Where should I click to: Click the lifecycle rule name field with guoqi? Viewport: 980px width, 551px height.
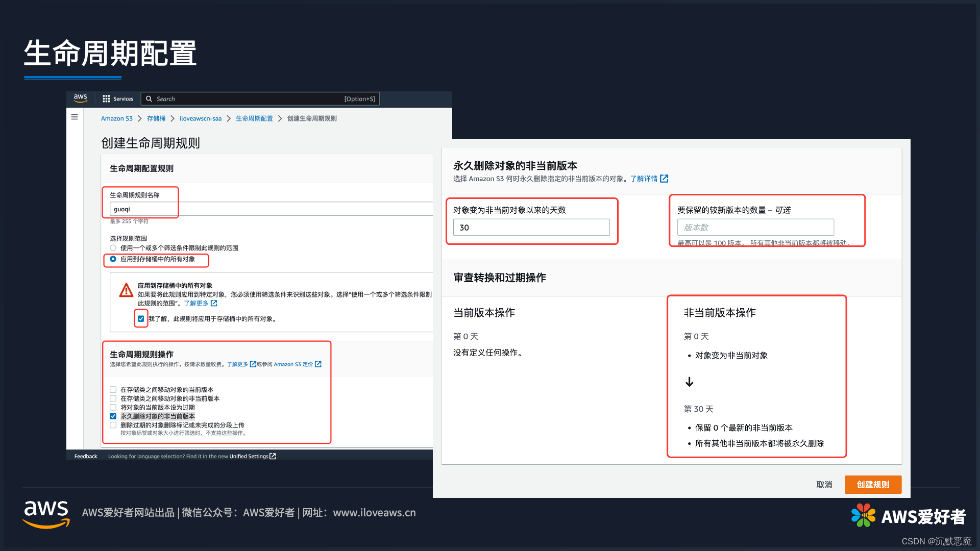click(x=271, y=209)
